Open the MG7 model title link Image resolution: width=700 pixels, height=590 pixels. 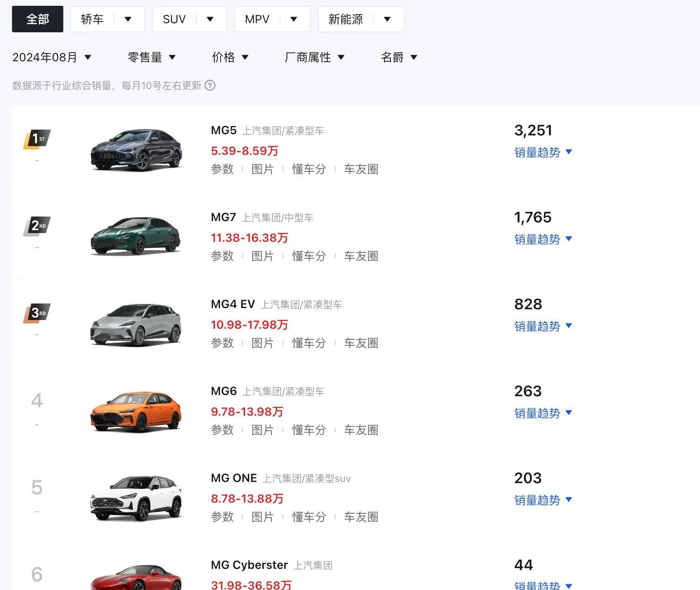(x=223, y=217)
